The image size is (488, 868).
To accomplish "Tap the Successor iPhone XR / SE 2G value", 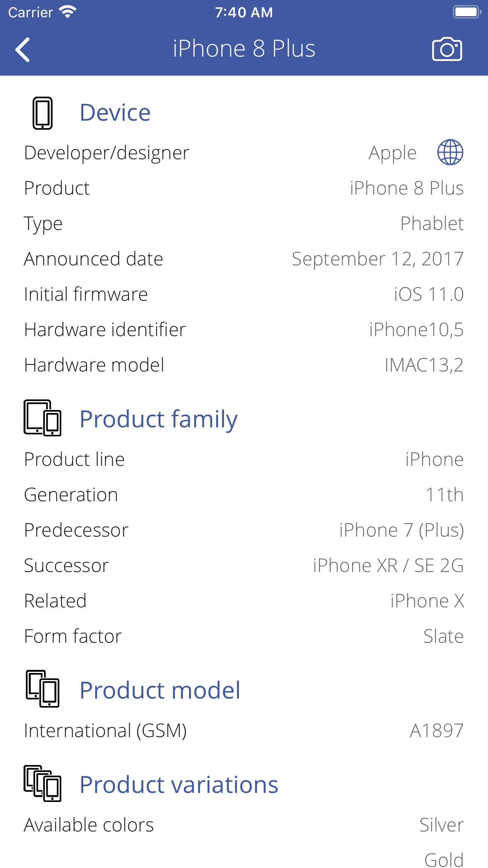I will tap(388, 566).
